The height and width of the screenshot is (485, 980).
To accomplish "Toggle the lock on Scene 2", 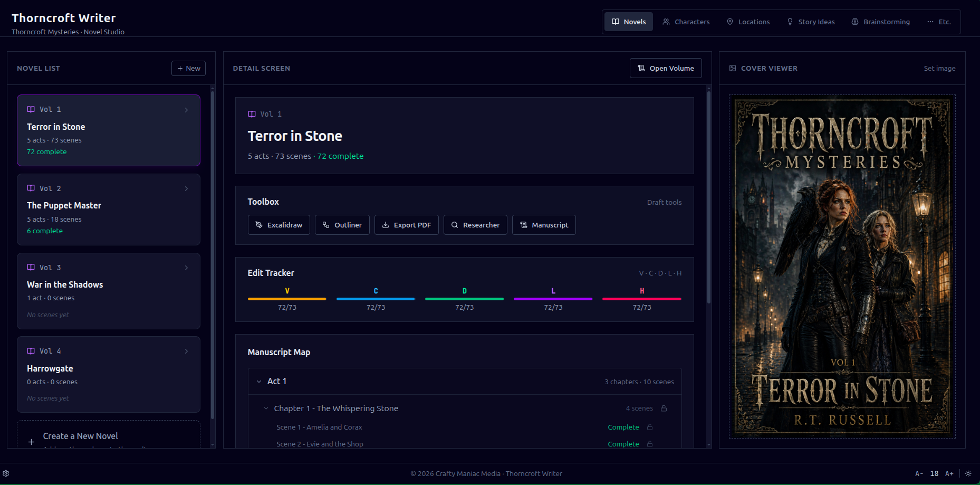I will point(650,444).
